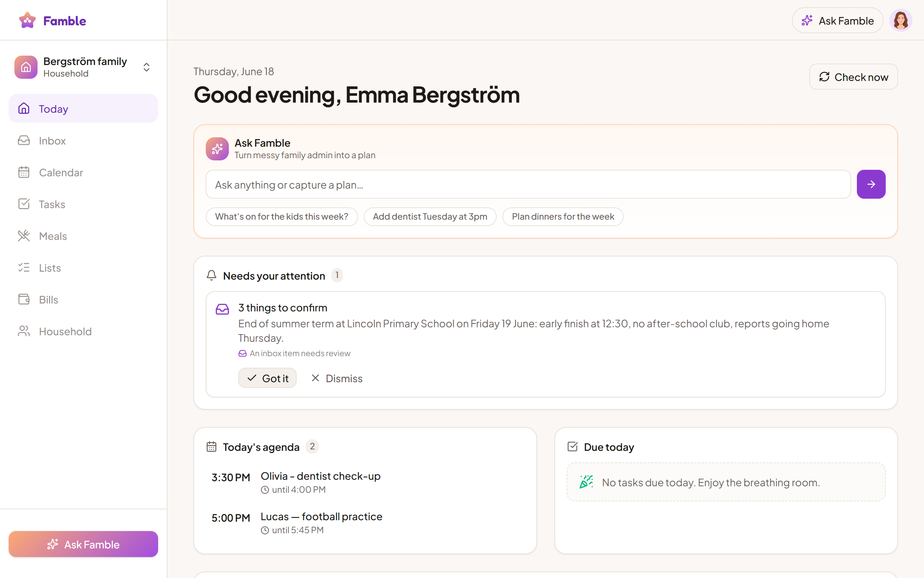Screen dimensions: 924x578
Task: Open the Today page in sidebar
Action: (x=83, y=109)
